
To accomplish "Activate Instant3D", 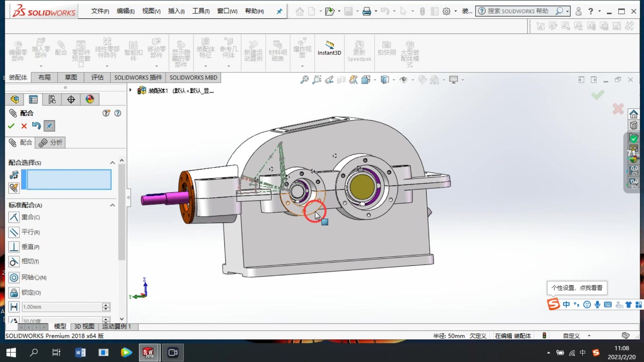I will click(x=329, y=49).
